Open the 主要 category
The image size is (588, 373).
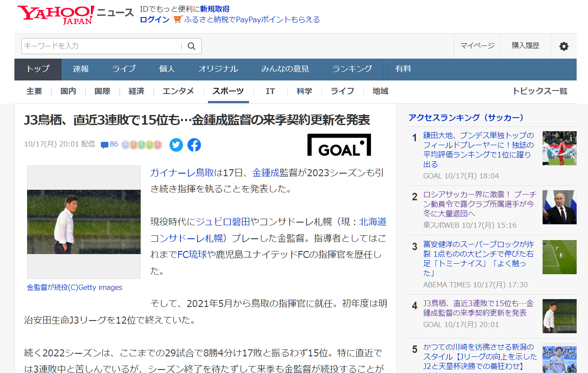pyautogui.click(x=35, y=91)
